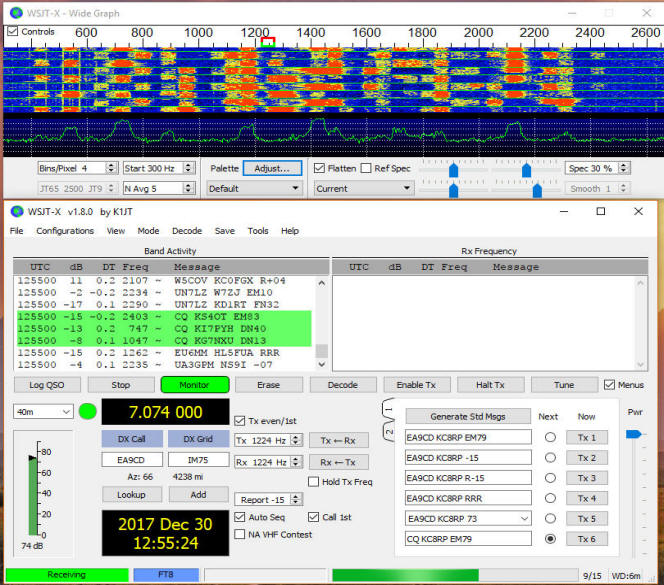This screenshot has height=585, width=664.
Task: Toggle the Menus checkbox
Action: click(x=609, y=385)
